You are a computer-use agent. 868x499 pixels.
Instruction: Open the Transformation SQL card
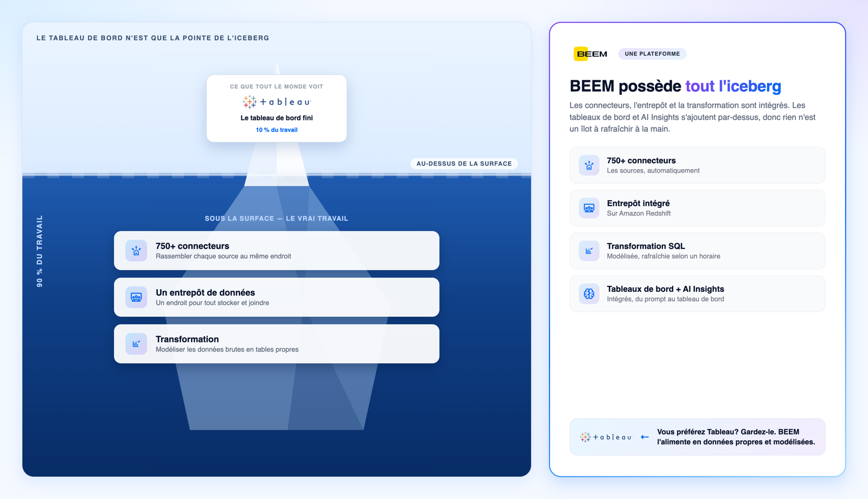point(697,251)
